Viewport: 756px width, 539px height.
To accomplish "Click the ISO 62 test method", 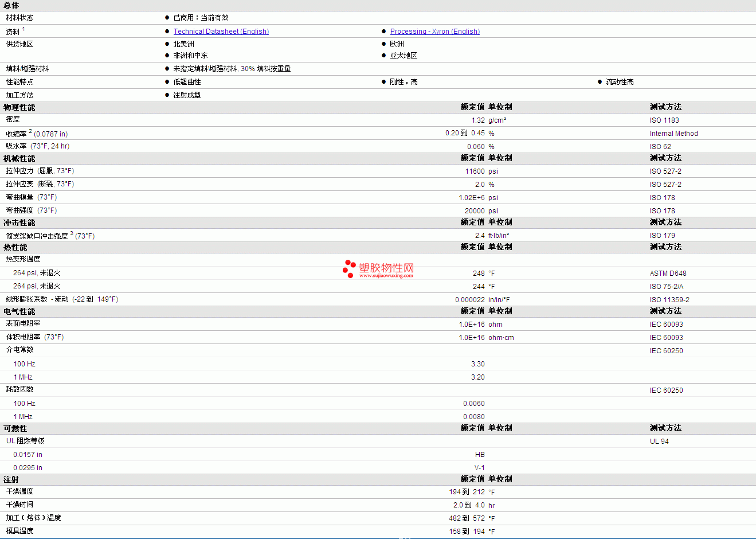I will [x=660, y=147].
